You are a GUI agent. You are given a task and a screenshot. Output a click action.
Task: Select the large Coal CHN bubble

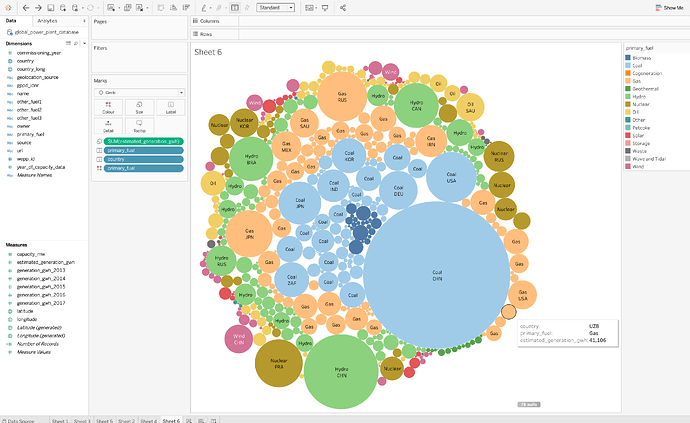tap(437, 276)
